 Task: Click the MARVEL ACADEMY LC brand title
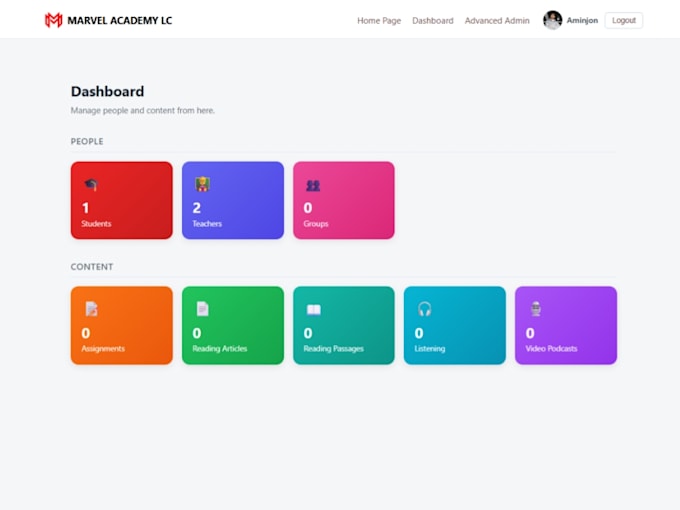tap(120, 20)
